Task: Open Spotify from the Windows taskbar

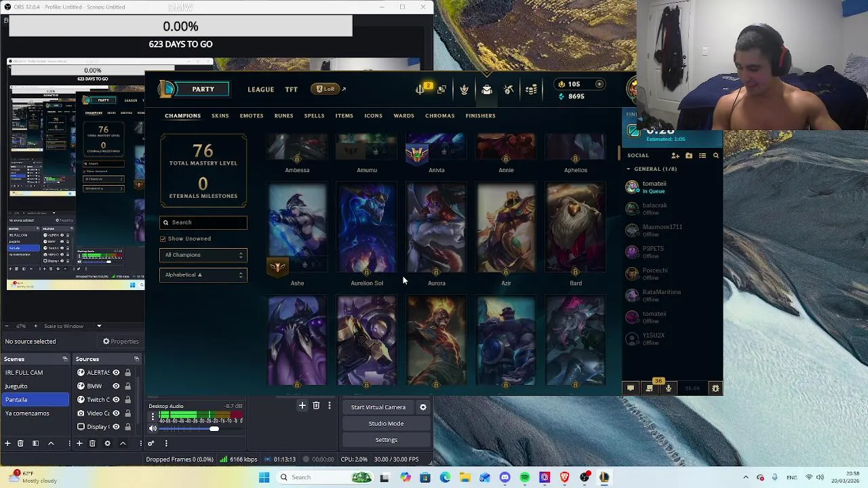Action: tap(525, 477)
